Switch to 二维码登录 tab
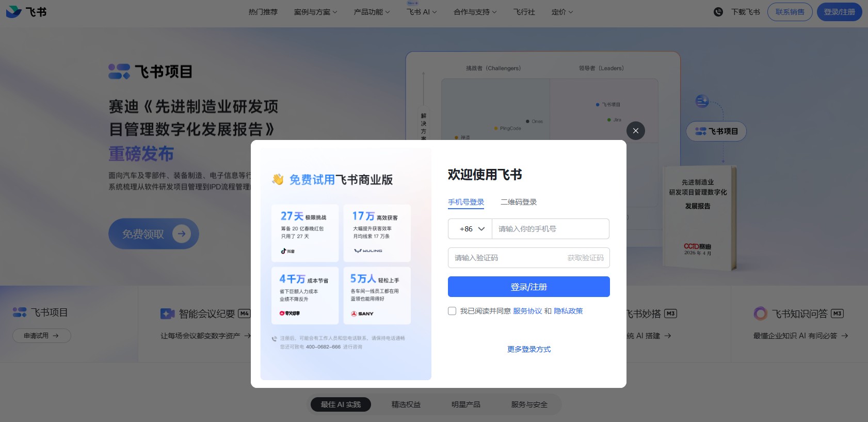Viewport: 868px width, 422px height. [x=519, y=202]
